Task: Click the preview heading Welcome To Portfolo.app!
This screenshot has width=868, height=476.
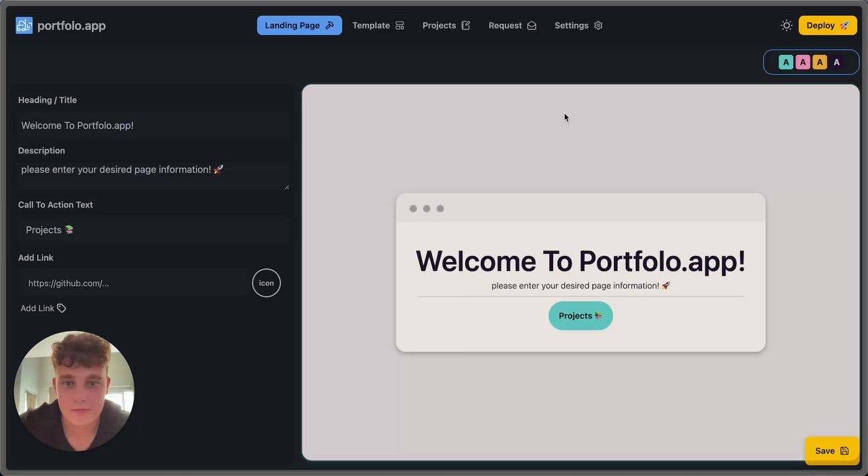Action: point(580,261)
